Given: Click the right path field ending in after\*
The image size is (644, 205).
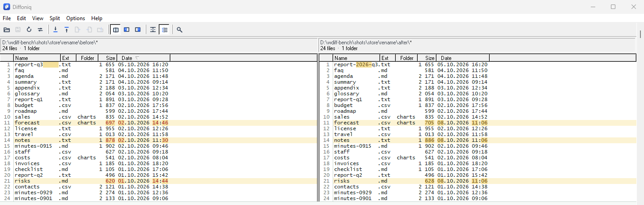Looking at the screenshot, I should point(477,42).
